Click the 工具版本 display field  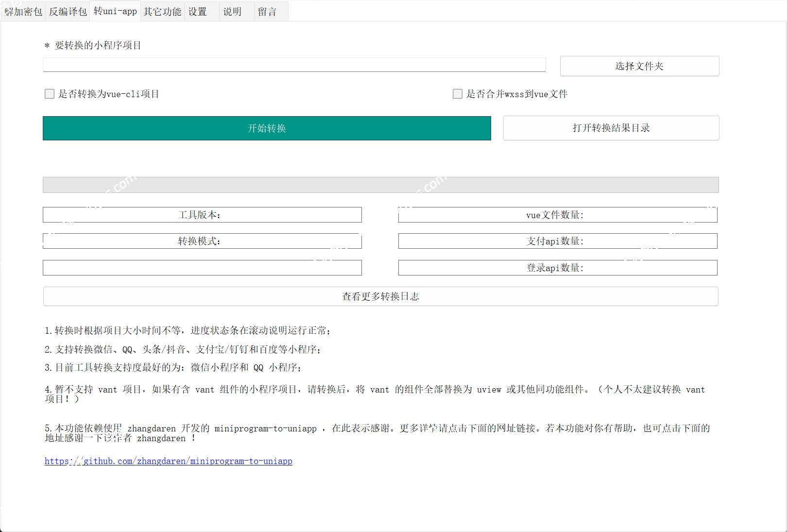tap(202, 214)
